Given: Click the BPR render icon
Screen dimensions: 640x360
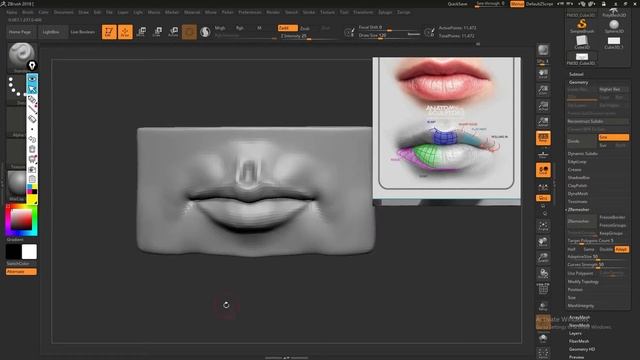Looking at the screenshot, I should (x=543, y=50).
